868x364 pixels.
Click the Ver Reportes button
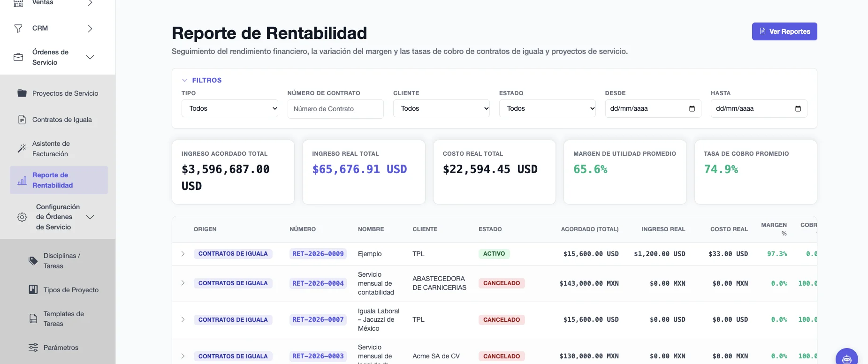point(784,31)
